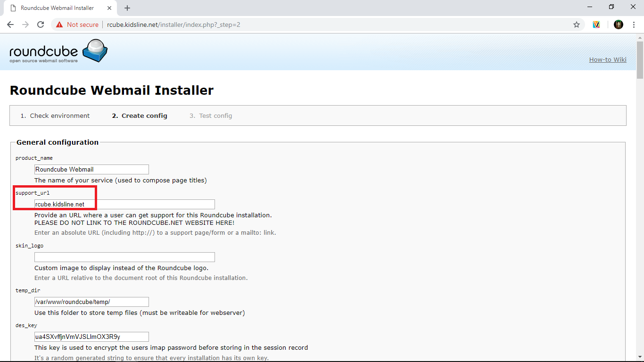Open a new browser tab

(127, 8)
